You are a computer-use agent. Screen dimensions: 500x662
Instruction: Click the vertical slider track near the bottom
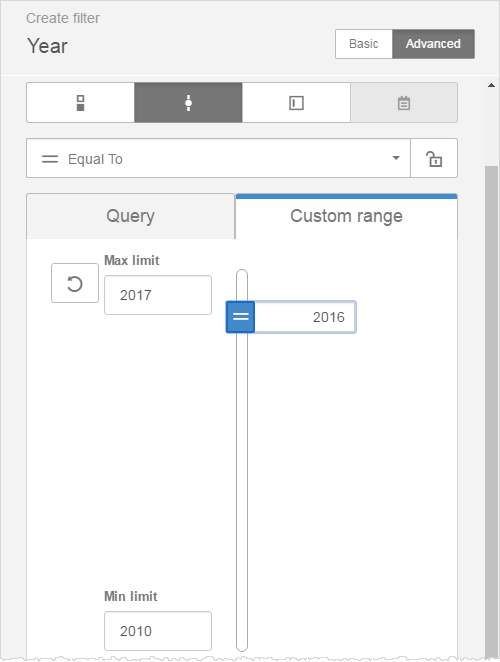pos(242,612)
